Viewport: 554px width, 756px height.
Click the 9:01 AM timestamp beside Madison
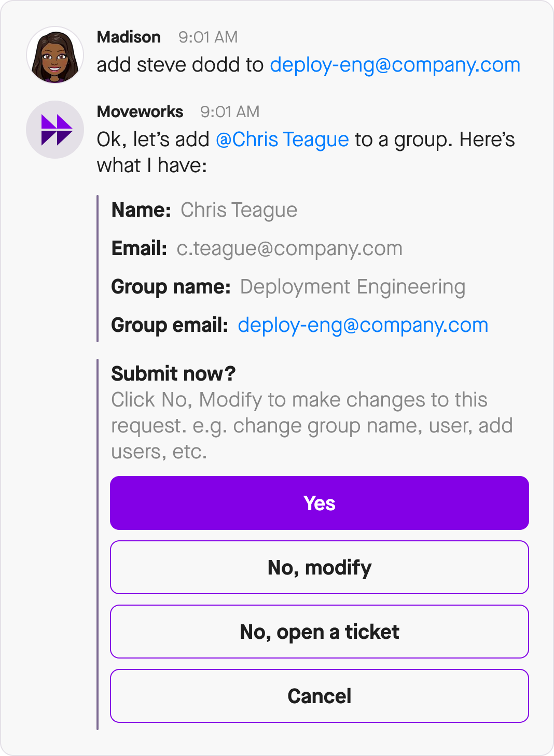pos(208,37)
